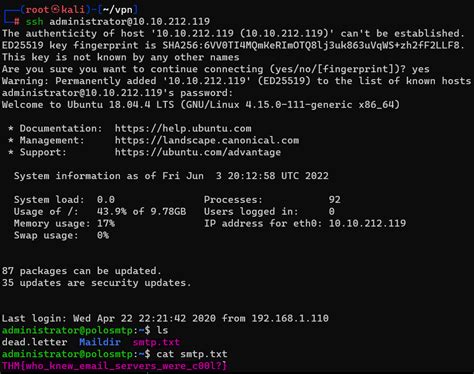The width and height of the screenshot is (474, 374).
Task: Click the System information date line
Action: coord(171,176)
